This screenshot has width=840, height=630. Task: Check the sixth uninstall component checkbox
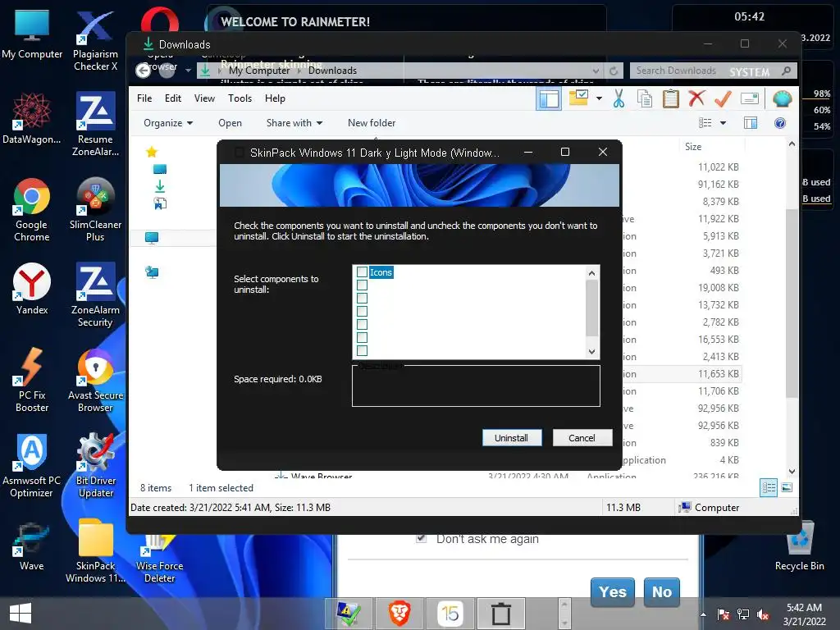point(362,337)
